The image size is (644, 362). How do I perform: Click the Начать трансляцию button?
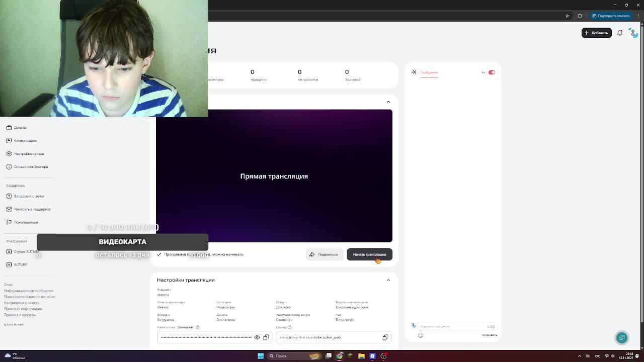pos(369,254)
